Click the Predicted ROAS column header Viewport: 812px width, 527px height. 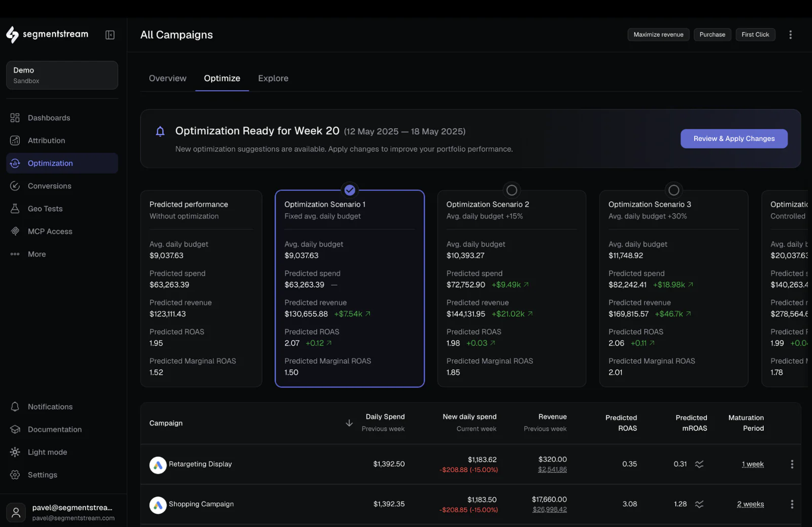click(x=621, y=423)
